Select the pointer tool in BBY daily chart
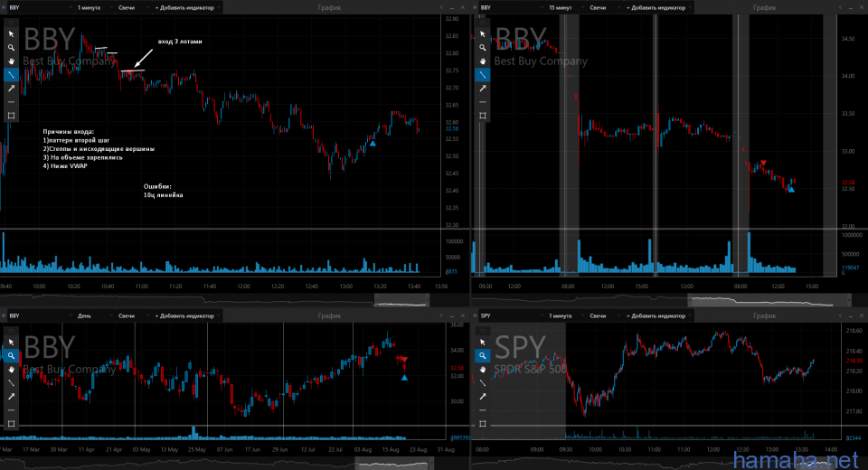 coord(11,343)
